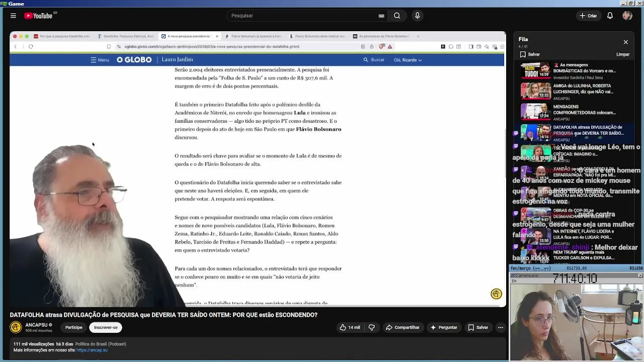
Task: Play 'MENSAGENS COMPROMETEDORAS colocam' queue thumbnail
Action: [x=535, y=111]
